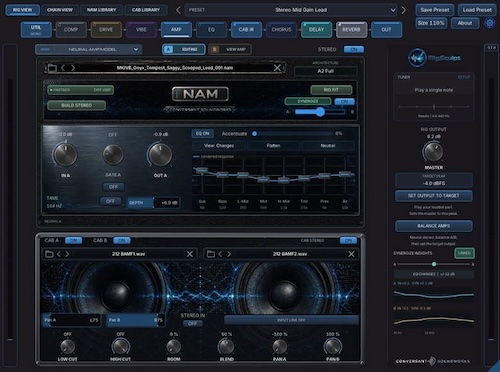Toggle the STEREO IN off switch

click(192, 324)
